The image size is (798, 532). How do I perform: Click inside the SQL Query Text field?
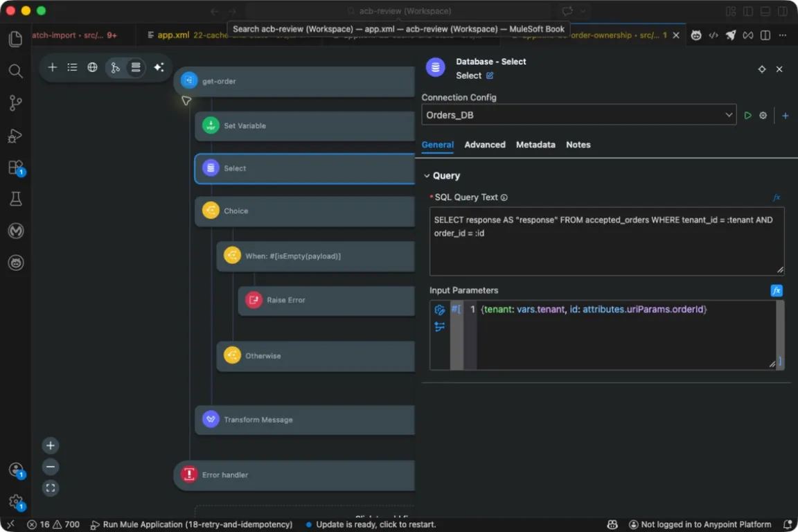pyautogui.click(x=607, y=241)
